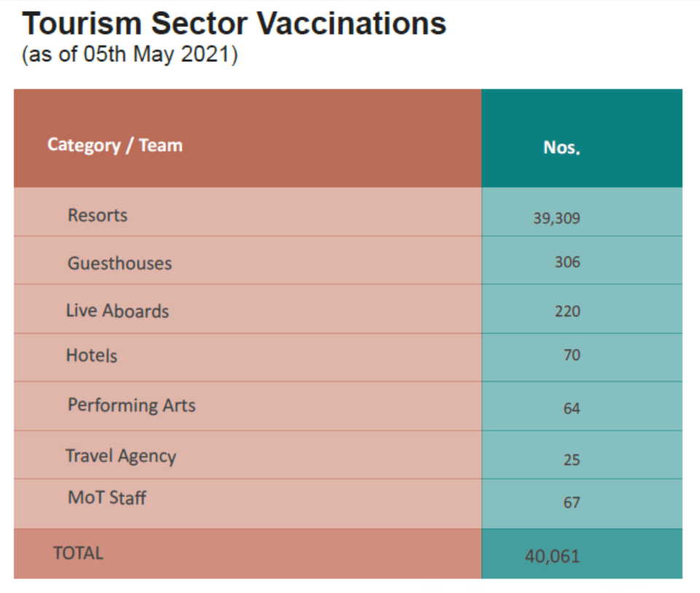Click the 39,309 value cell
The width and height of the screenshot is (700, 593).
tap(557, 218)
